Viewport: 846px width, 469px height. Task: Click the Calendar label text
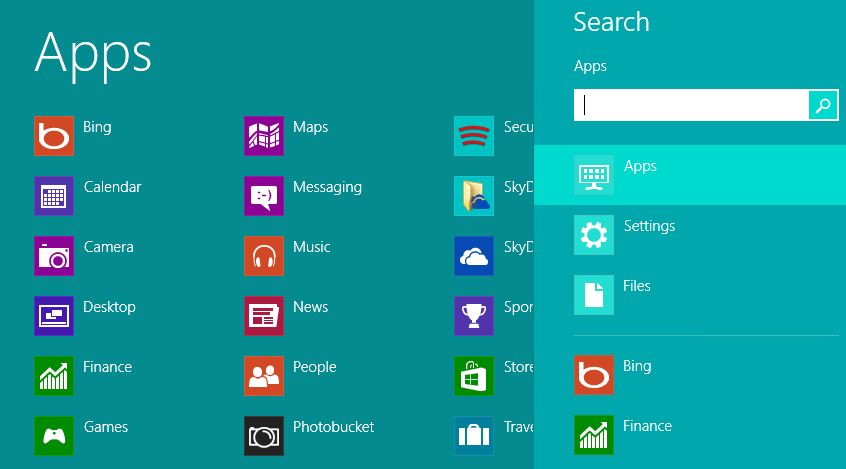coord(112,187)
